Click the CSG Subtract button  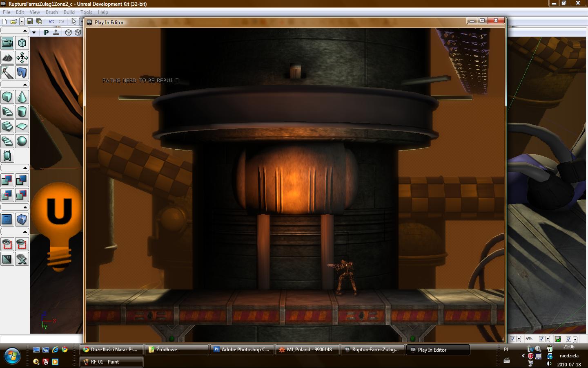click(x=22, y=180)
